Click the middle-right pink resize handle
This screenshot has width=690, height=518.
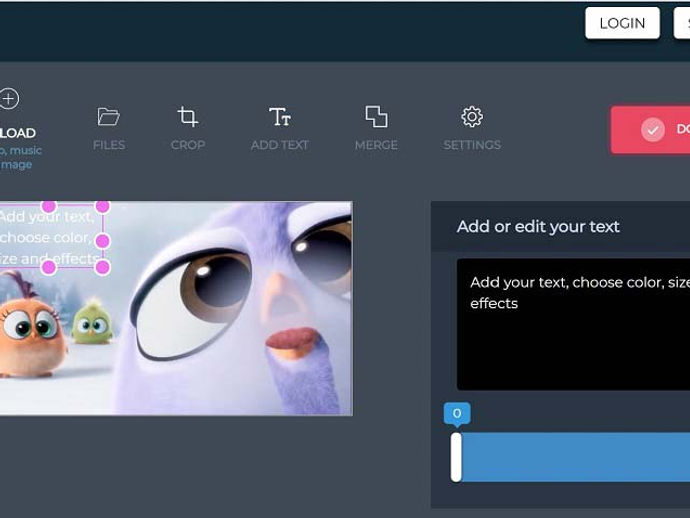(x=103, y=241)
